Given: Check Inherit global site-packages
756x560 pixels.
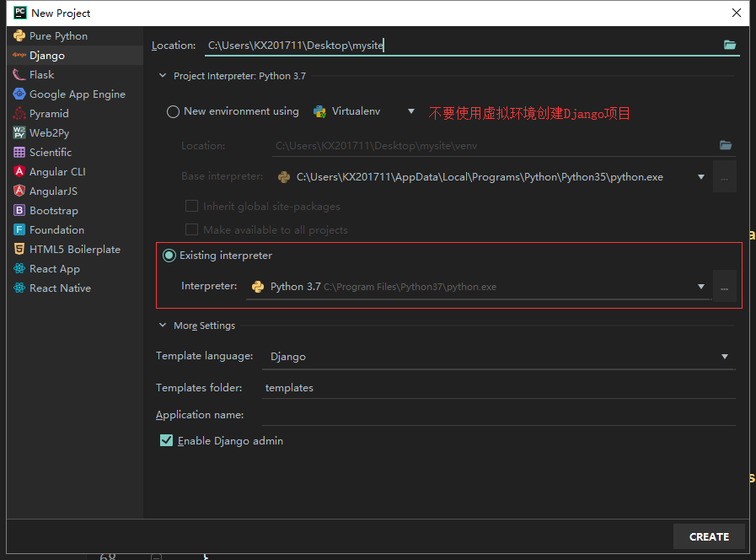Looking at the screenshot, I should click(191, 206).
